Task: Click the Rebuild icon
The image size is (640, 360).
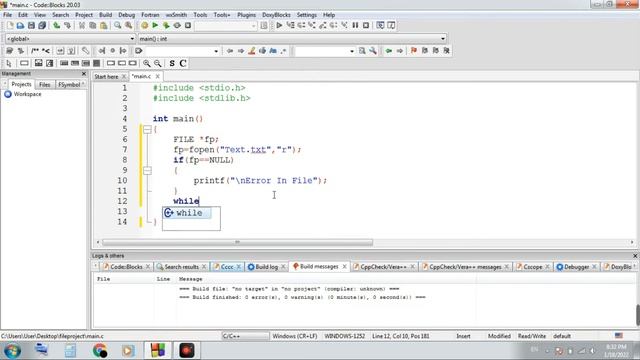Action: point(177,25)
